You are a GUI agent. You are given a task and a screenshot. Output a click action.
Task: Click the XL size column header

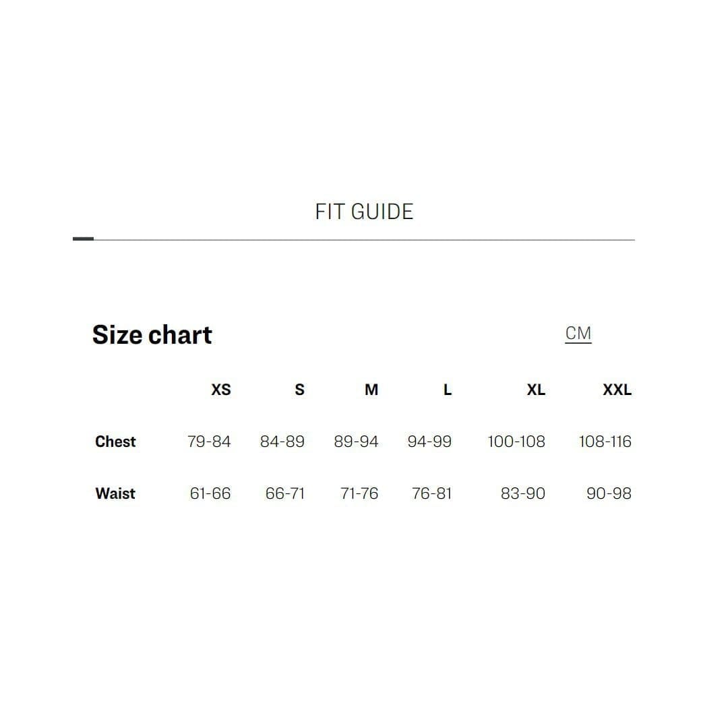coord(536,390)
